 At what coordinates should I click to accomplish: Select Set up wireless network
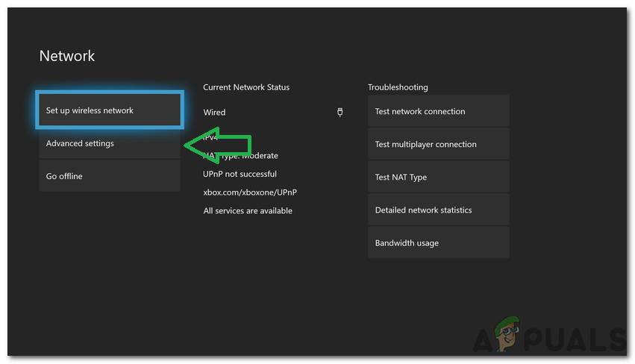pyautogui.click(x=109, y=110)
